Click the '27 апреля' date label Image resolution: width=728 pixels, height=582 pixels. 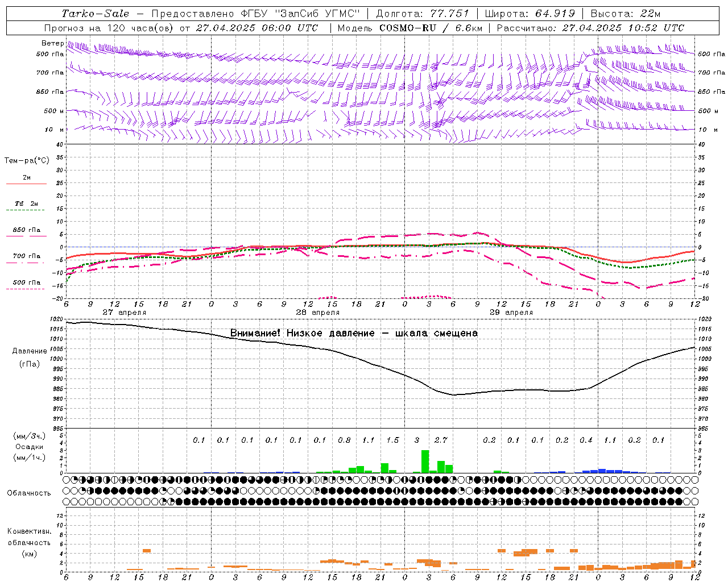pos(124,313)
